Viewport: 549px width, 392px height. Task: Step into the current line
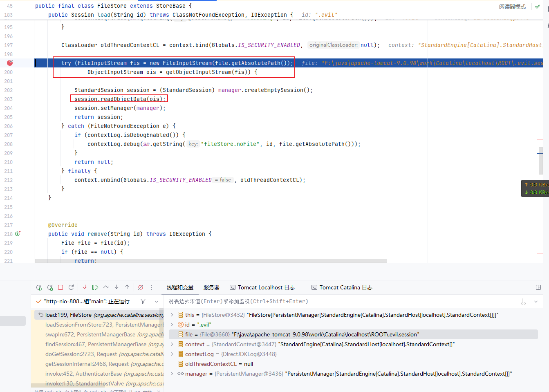[x=117, y=287]
